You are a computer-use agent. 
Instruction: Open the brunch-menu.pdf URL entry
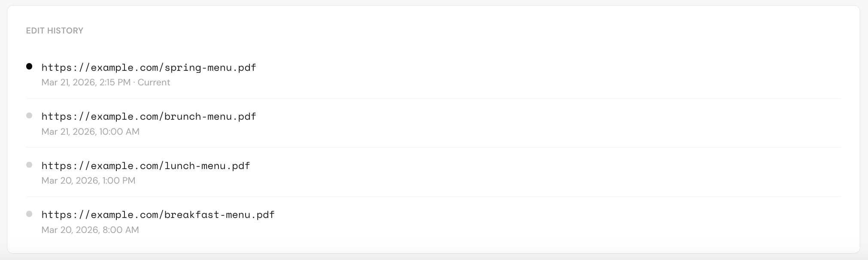click(149, 117)
